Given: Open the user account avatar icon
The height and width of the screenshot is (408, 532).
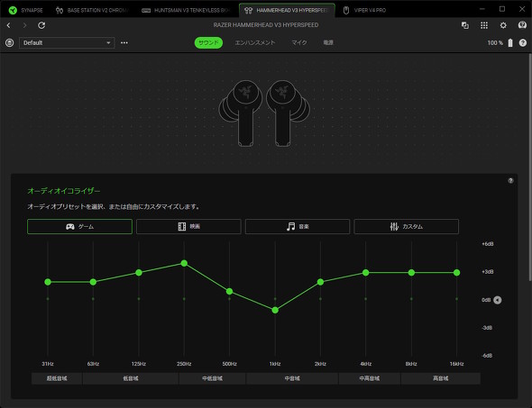Looking at the screenshot, I should click(x=522, y=25).
